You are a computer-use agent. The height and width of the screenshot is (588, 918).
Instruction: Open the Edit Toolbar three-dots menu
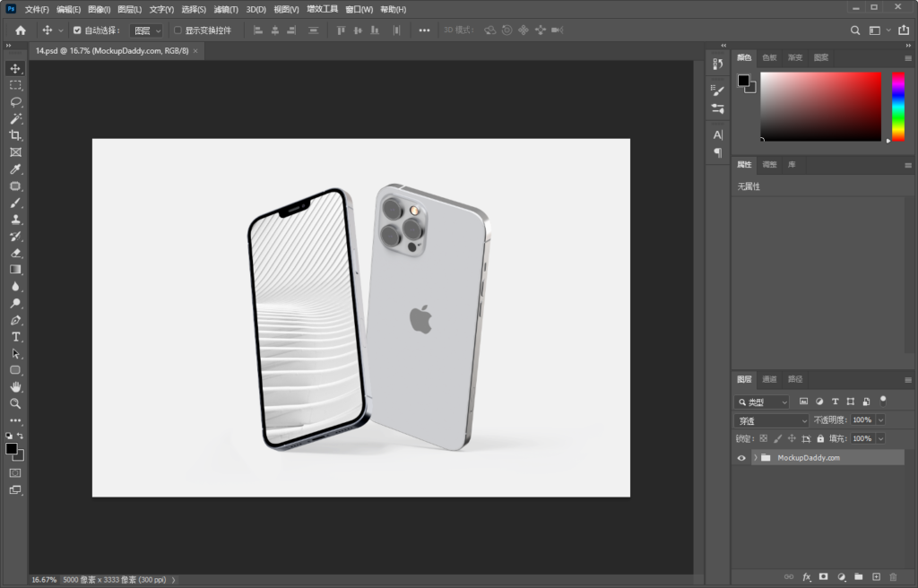tap(15, 420)
